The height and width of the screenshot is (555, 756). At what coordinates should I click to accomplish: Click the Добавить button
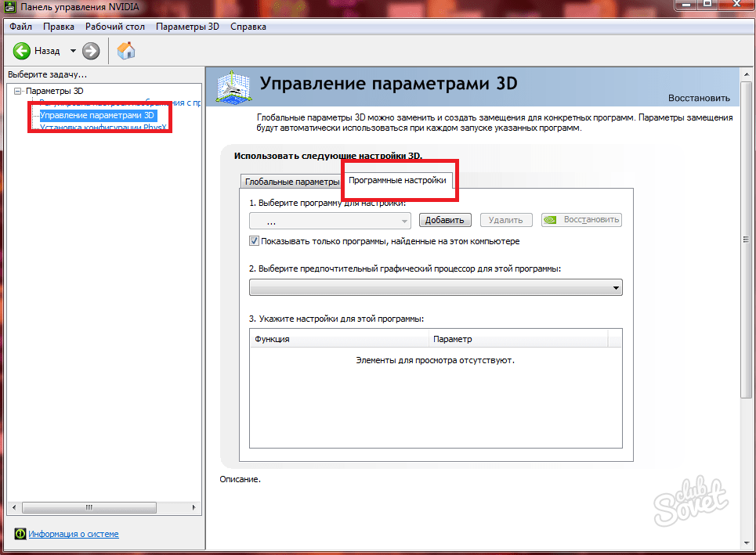coord(445,220)
